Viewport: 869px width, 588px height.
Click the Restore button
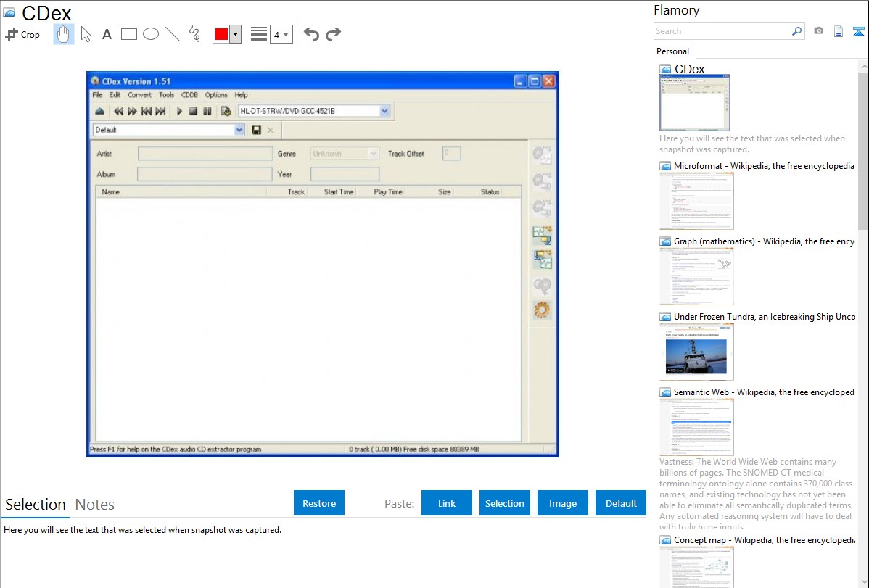coord(319,503)
